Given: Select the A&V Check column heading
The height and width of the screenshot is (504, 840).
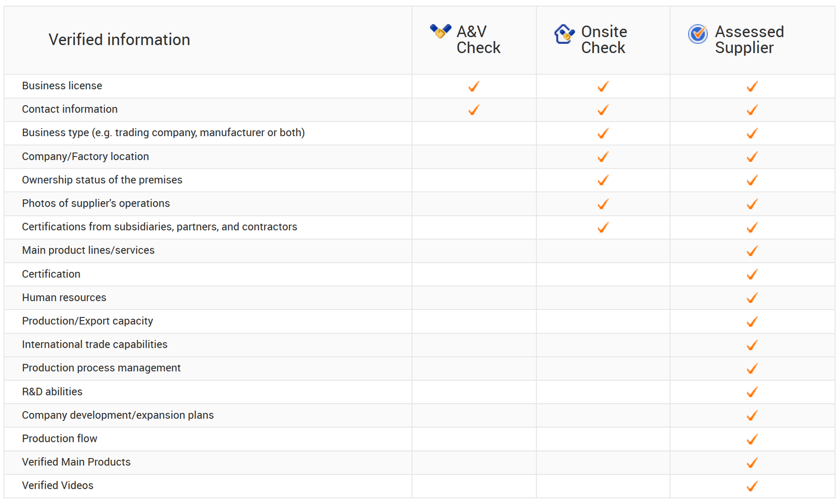Looking at the screenshot, I should (x=478, y=40).
